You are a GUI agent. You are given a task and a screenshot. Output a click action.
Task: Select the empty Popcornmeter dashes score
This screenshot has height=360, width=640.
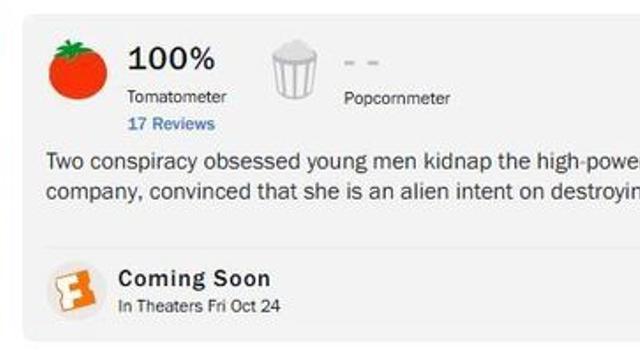point(362,63)
